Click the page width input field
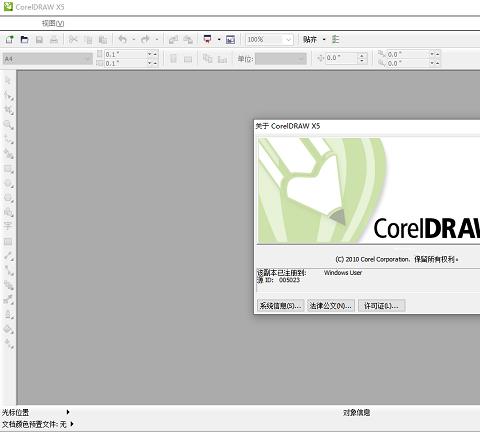The image size is (480, 432). click(126, 54)
